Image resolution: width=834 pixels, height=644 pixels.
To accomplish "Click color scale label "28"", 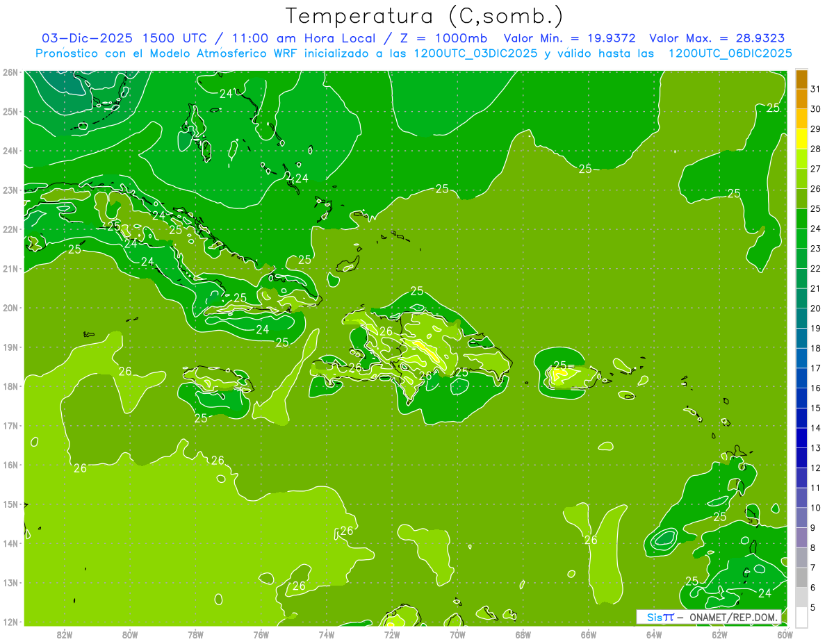I will click(x=815, y=149).
